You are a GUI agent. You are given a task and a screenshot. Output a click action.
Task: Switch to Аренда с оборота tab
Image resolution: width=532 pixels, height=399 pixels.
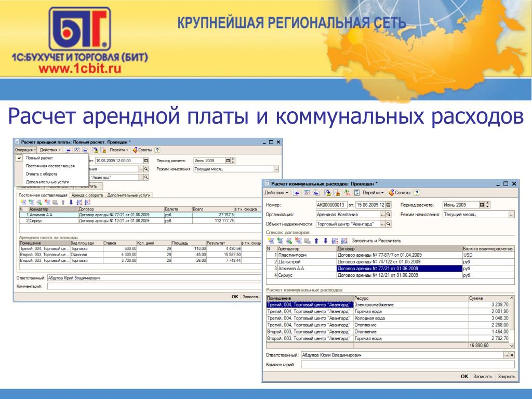pyautogui.click(x=87, y=195)
